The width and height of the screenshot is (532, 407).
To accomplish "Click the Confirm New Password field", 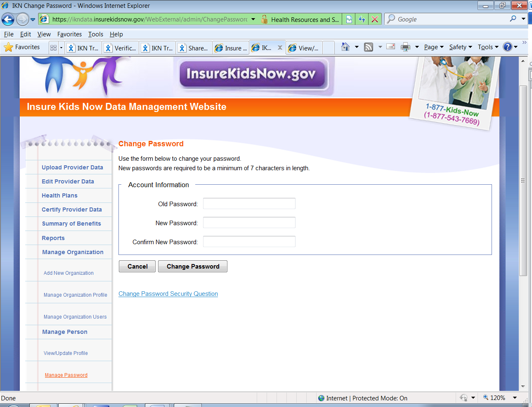I will point(249,242).
